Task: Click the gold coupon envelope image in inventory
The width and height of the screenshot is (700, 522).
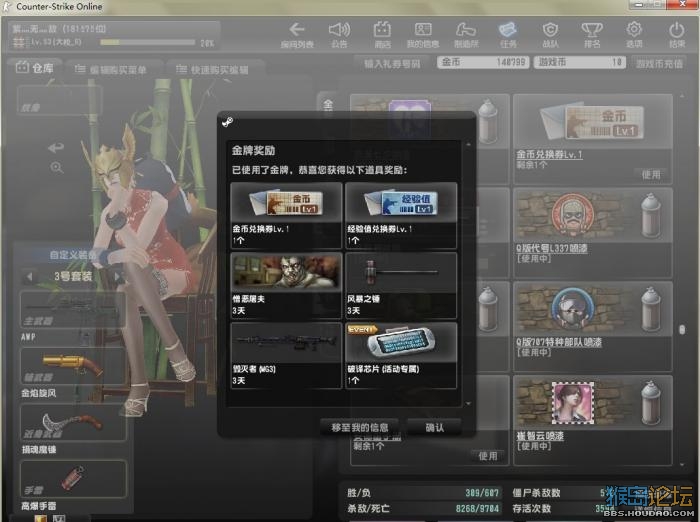Action: 592,121
